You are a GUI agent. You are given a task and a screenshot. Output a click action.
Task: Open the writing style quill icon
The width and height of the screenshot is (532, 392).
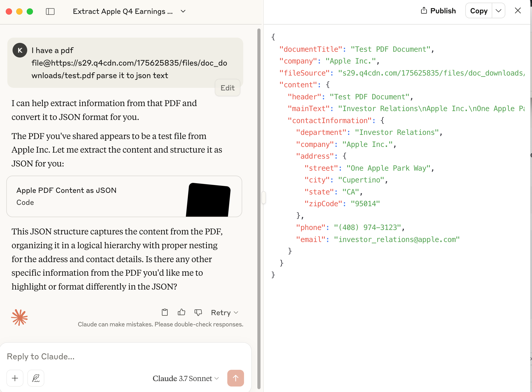click(x=36, y=378)
